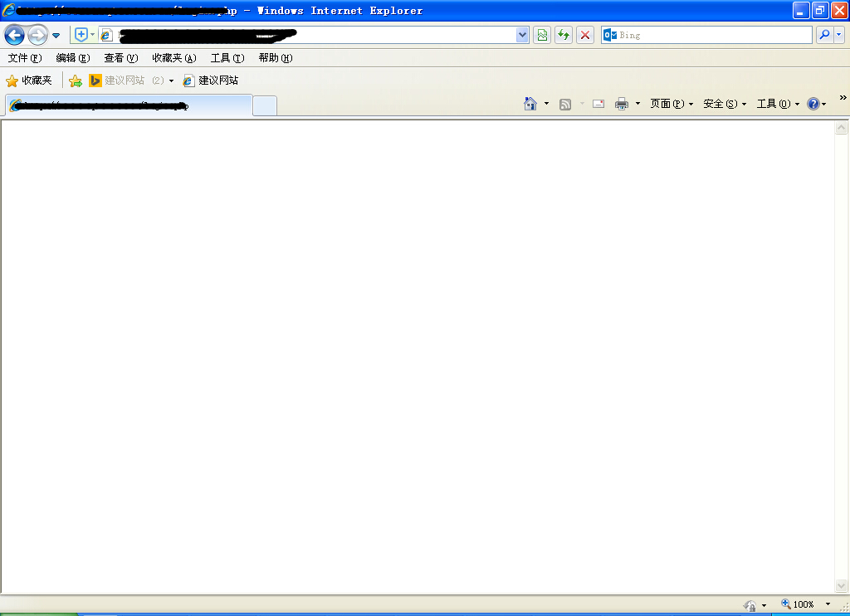
Task: Open the 安全(S) command menu
Action: (725, 104)
